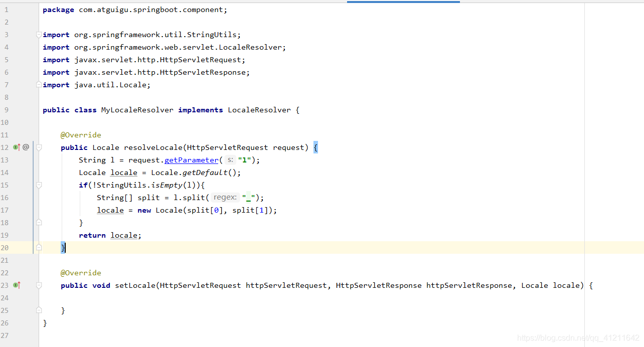Screen dimensions: 644x347
Task: Click 'Locale locale' parameter on line 23
Action: tap(551, 285)
